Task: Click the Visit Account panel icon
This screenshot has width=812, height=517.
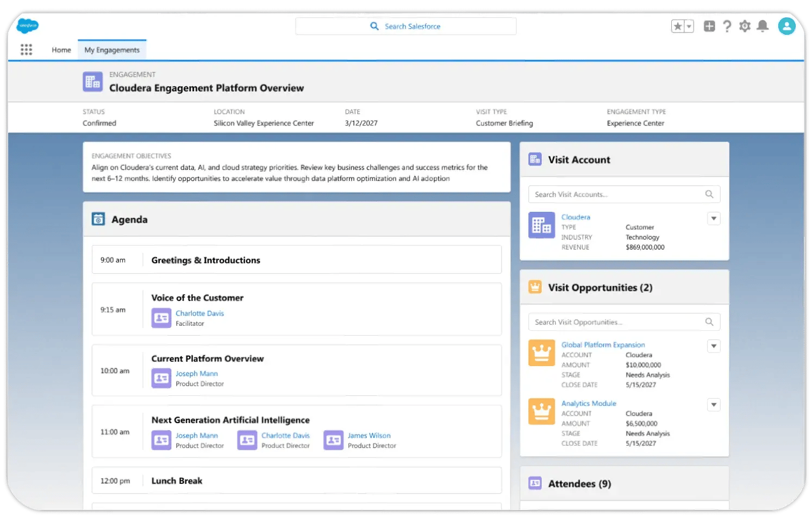Action: click(x=535, y=159)
